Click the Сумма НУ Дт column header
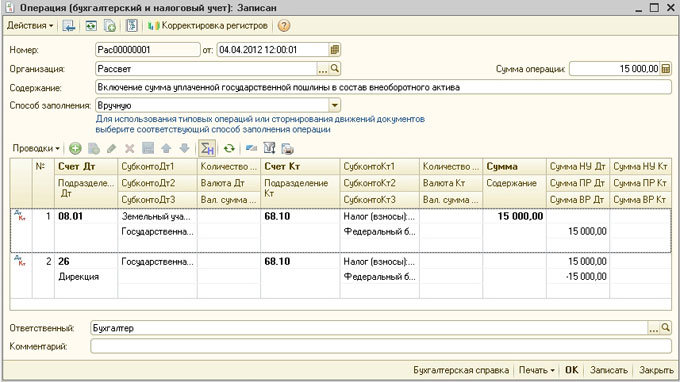The image size is (680, 382). point(578,167)
